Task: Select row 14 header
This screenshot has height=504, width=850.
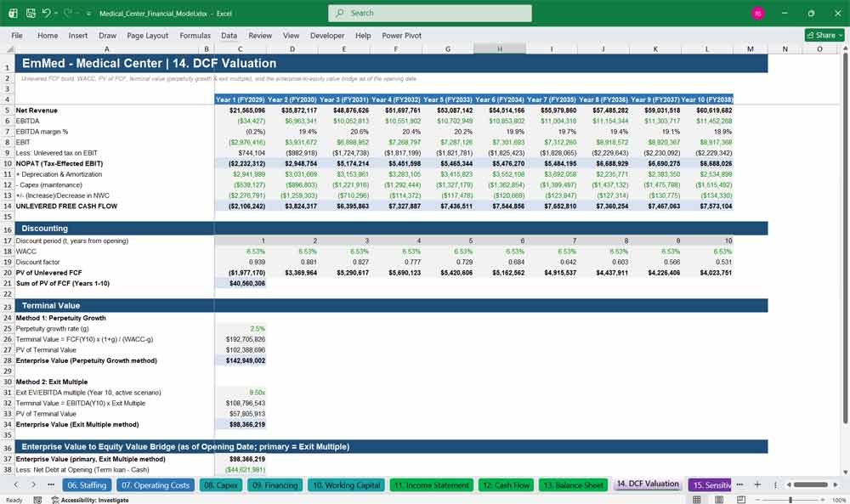Action: point(8,206)
